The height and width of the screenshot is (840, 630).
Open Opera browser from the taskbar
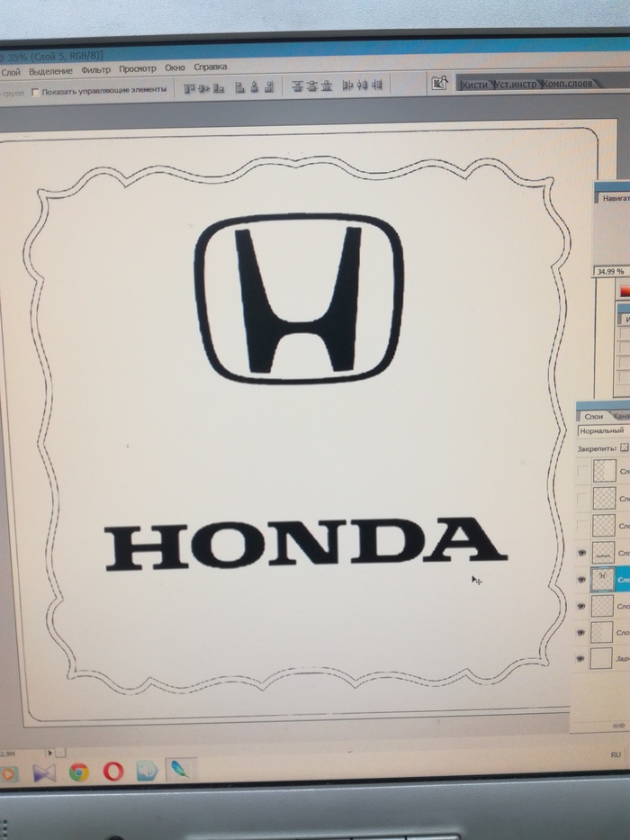(113, 772)
